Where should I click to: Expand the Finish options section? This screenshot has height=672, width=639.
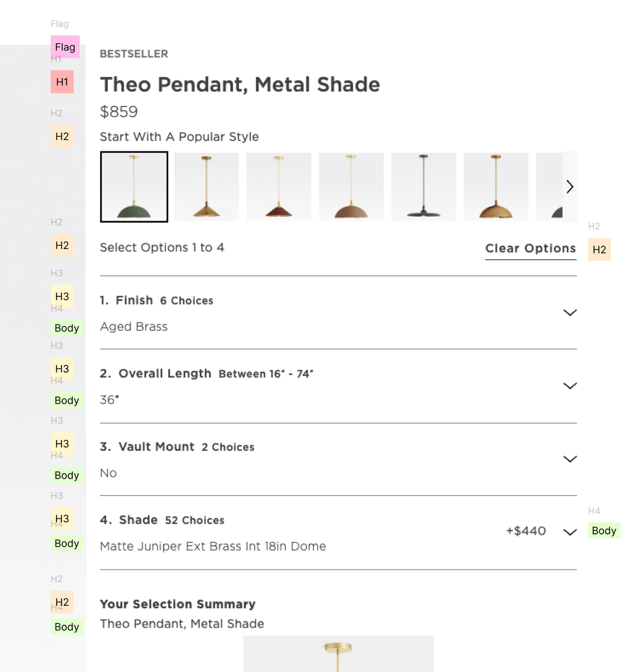[570, 312]
